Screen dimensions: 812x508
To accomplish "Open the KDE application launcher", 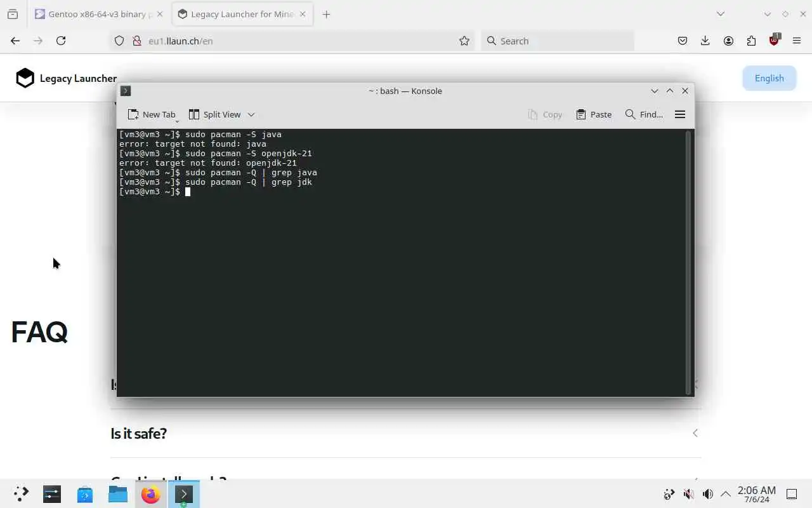I will (x=21, y=494).
